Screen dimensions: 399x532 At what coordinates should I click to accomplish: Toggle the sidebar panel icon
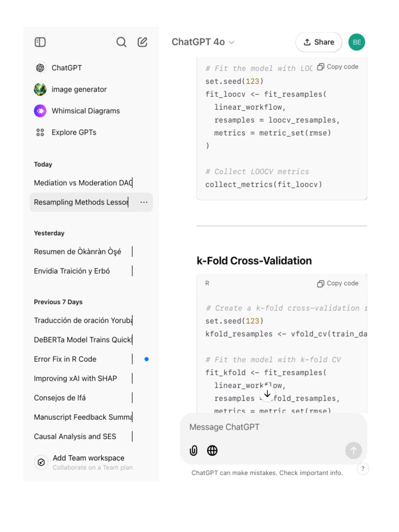click(x=40, y=42)
